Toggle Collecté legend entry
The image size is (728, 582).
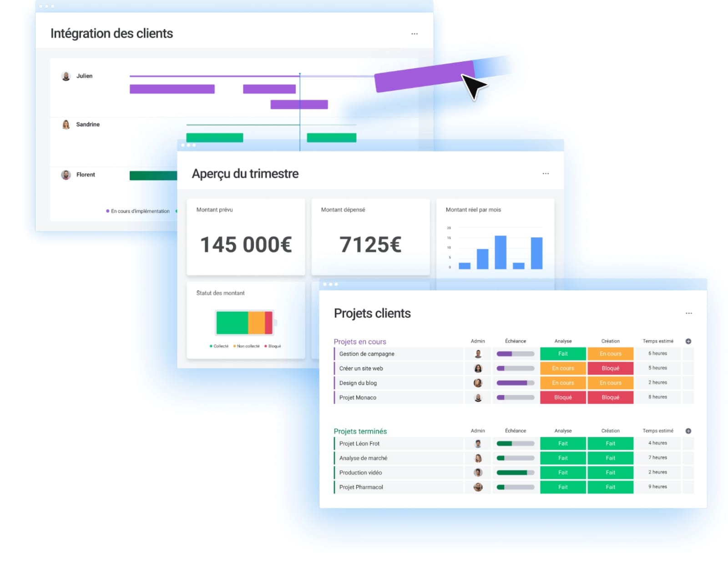pyautogui.click(x=219, y=346)
